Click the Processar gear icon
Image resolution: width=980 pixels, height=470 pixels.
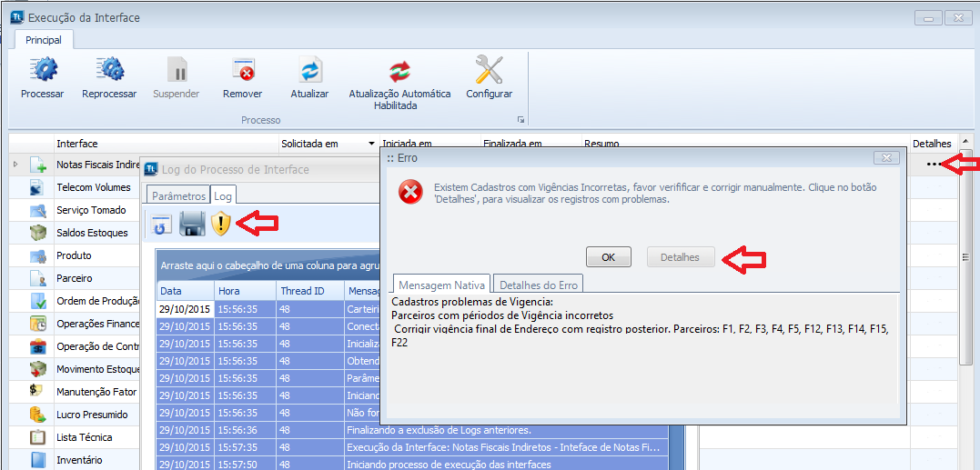click(43, 70)
